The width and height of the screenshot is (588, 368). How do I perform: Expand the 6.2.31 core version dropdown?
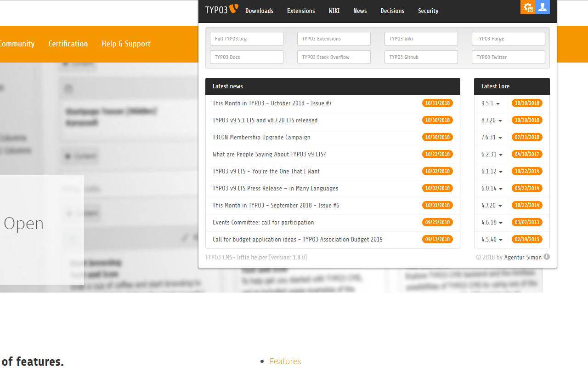tap(492, 154)
